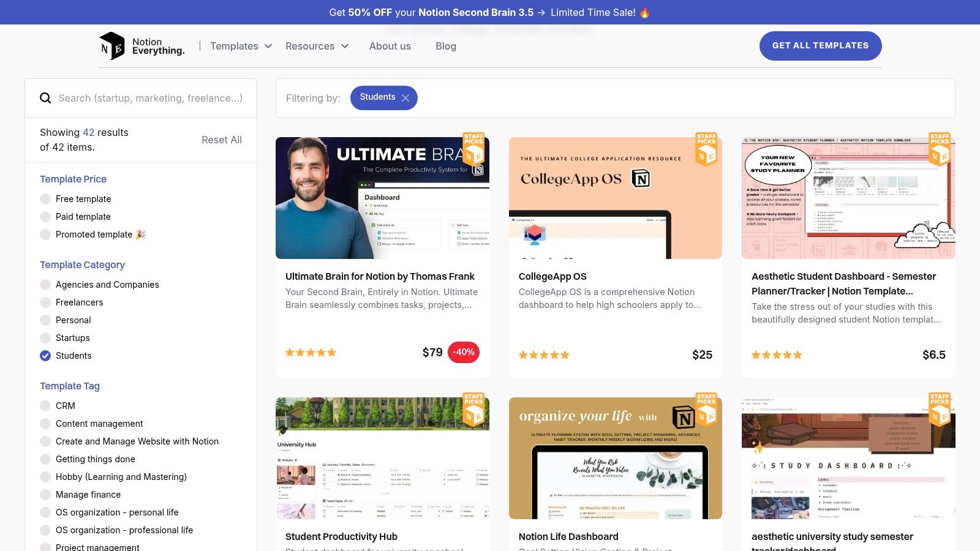Go to the Blog page
This screenshot has width=980, height=551.
[x=446, y=46]
